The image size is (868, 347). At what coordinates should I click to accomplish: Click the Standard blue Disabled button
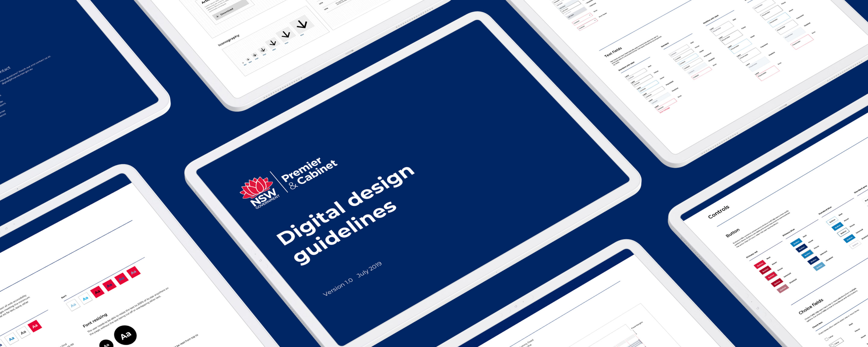856,245
